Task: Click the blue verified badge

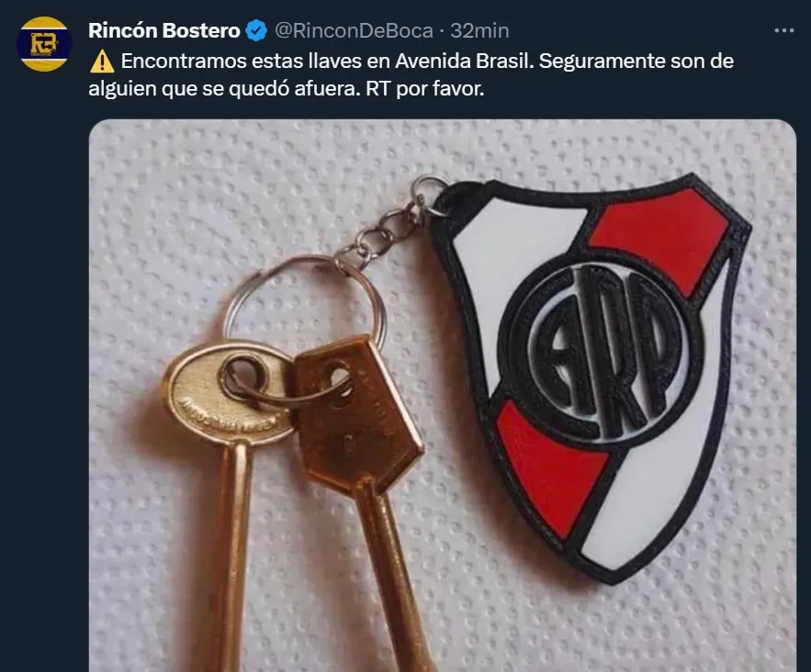Action: point(256,30)
